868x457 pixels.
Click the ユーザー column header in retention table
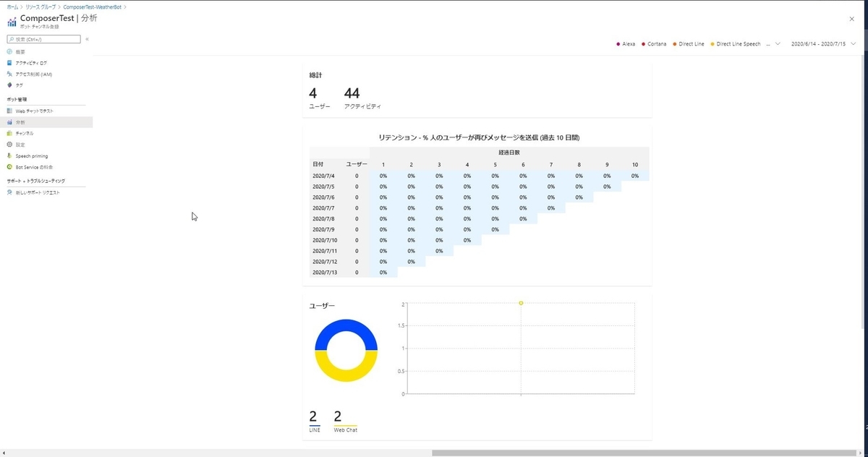point(357,165)
